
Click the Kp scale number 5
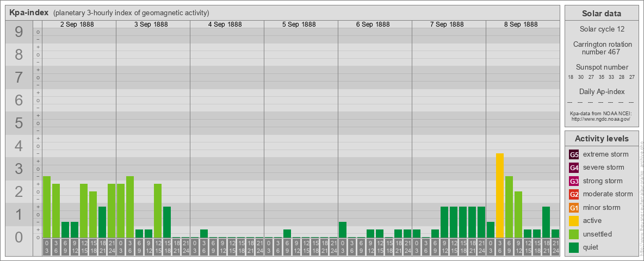18,123
